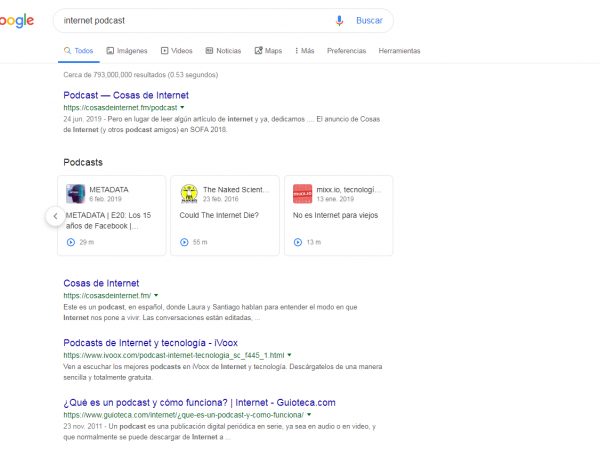Switch to the Imágenes tab

coord(127,51)
